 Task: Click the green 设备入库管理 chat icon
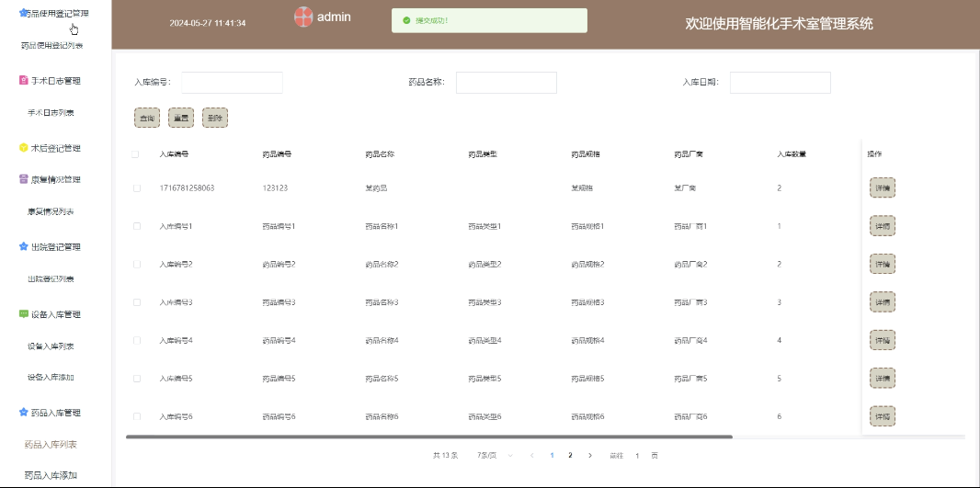(x=24, y=314)
